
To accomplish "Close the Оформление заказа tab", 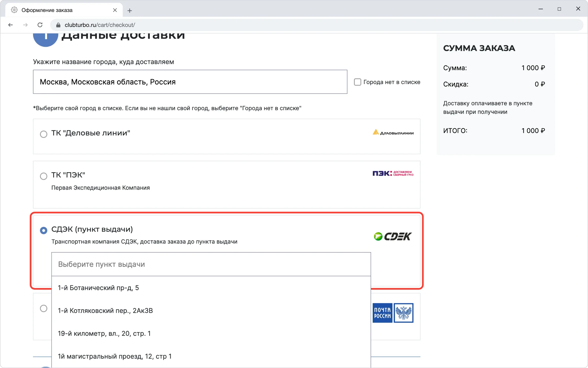I will click(115, 10).
